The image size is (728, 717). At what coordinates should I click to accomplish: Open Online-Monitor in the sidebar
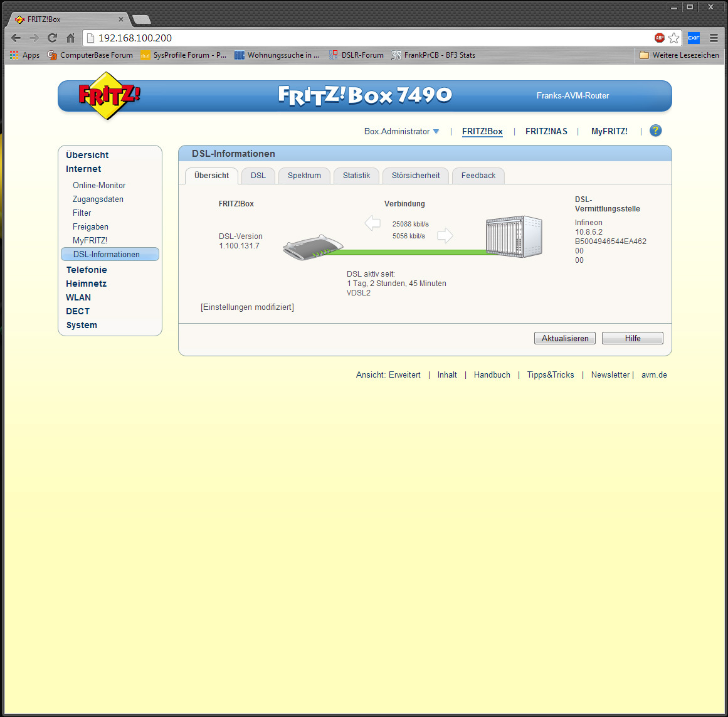99,185
